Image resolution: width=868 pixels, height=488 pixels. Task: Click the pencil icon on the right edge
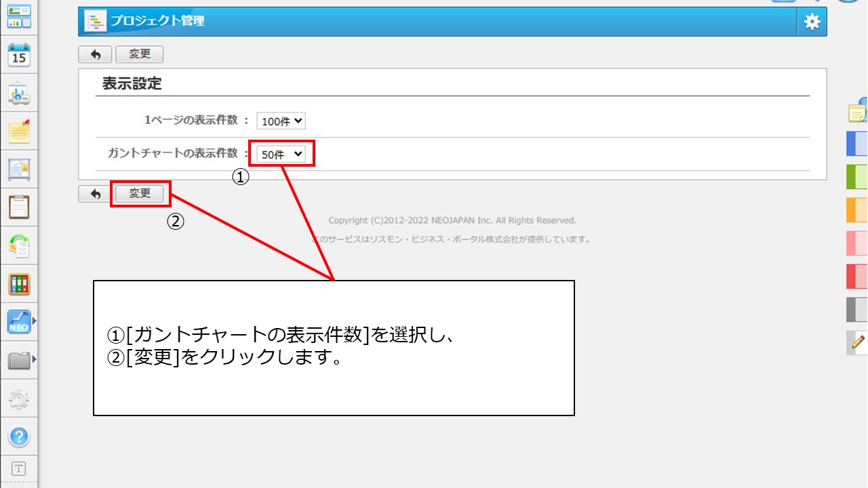[x=857, y=343]
